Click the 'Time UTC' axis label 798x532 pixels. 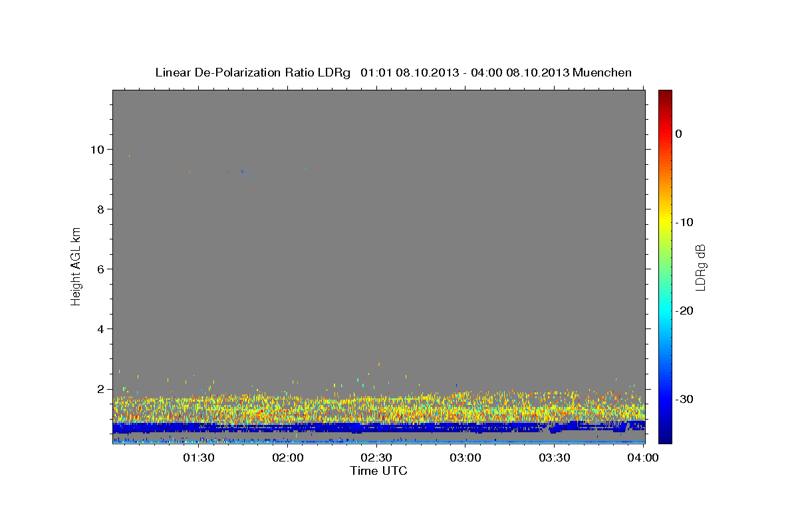pyautogui.click(x=378, y=471)
